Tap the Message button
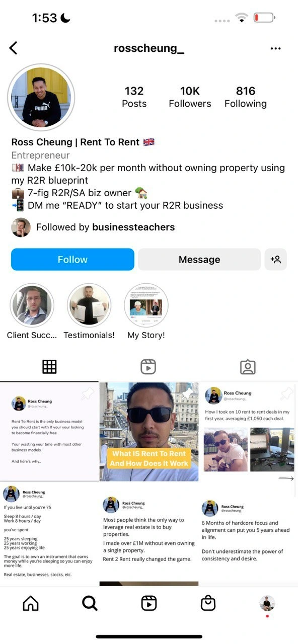Image resolution: width=298 pixels, height=644 pixels. (x=199, y=260)
